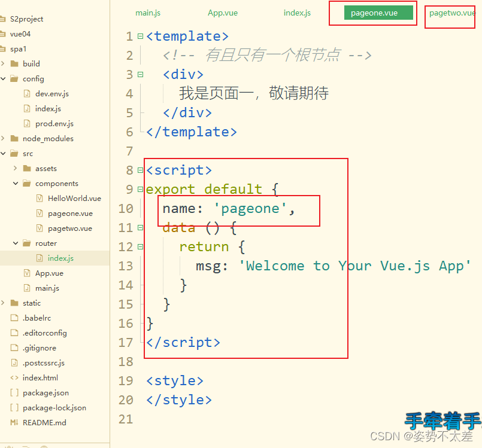
Task: Open README.md in the file tree
Action: pos(44,423)
